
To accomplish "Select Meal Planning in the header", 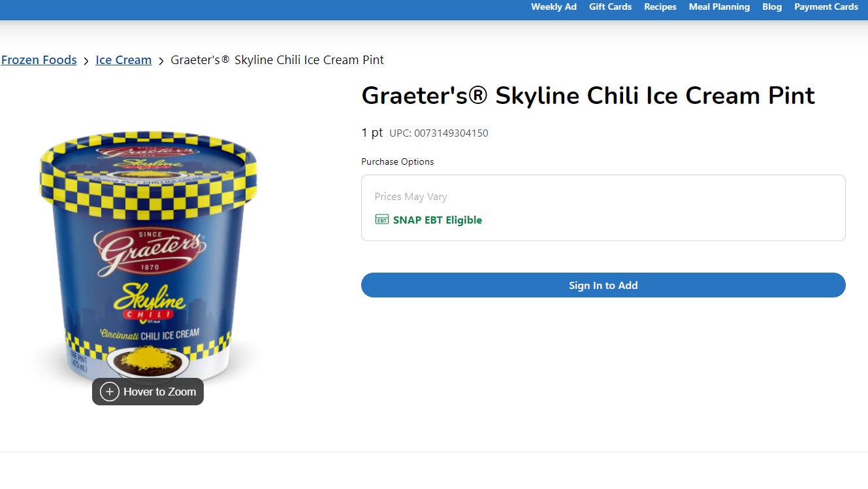I will 719,7.
